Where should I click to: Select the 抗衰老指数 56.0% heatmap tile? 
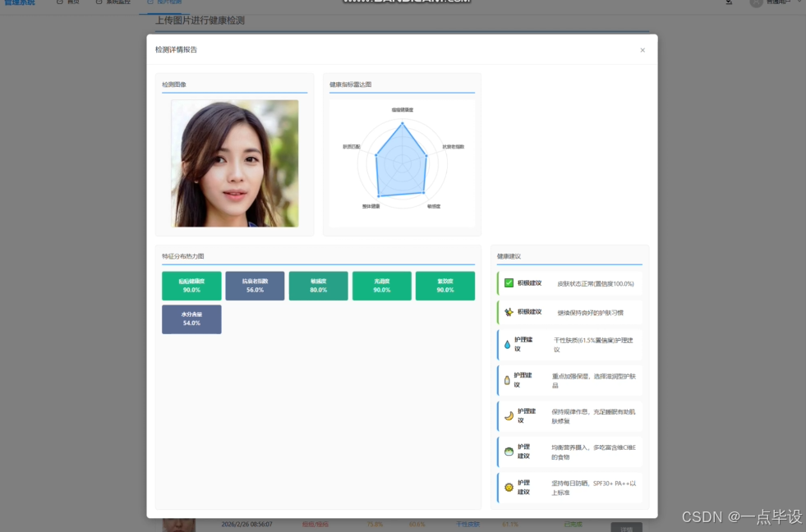[x=255, y=286]
